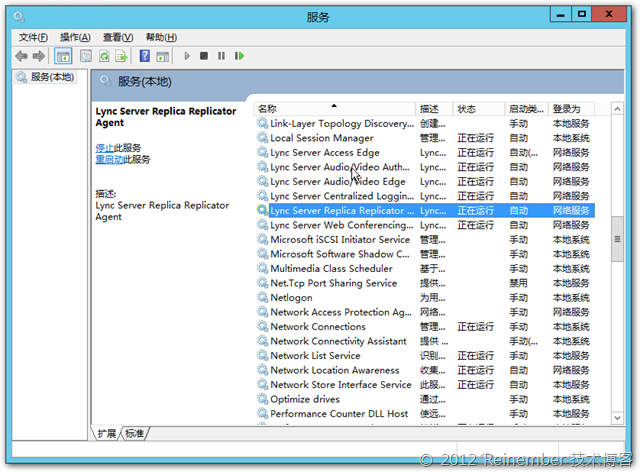The image size is (640, 472).
Task: Select Performance Counter DLL Host service
Action: tap(425, 414)
